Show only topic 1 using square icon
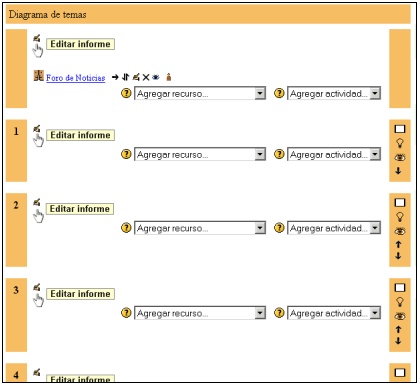The image size is (420, 385). (x=400, y=129)
